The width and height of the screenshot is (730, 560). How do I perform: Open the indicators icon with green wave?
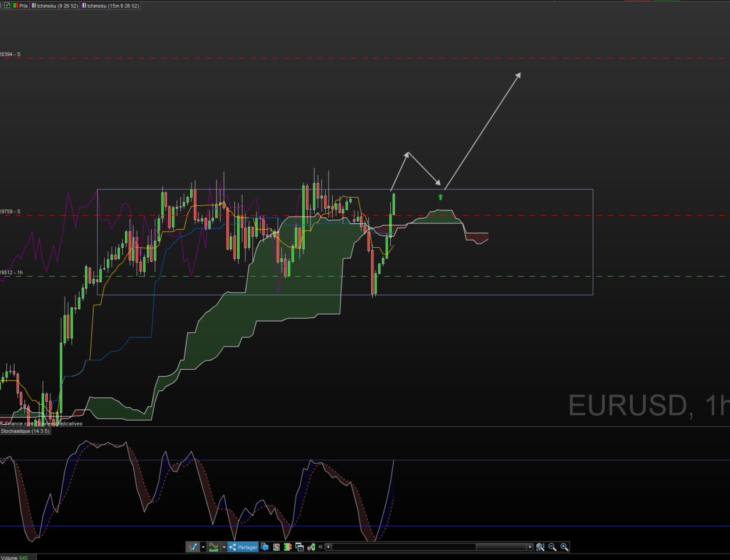[213, 547]
